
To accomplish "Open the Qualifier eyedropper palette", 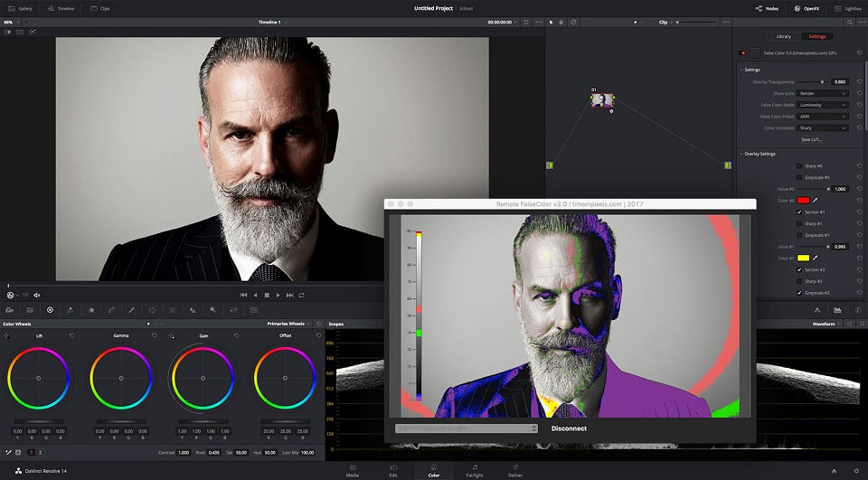I will point(132,310).
